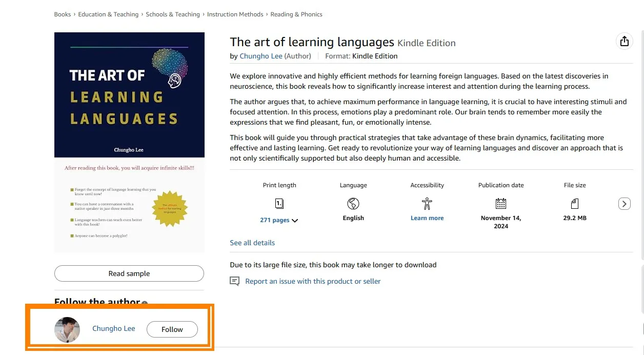The height and width of the screenshot is (355, 644).
Task: Open the book cover image
Action: click(x=129, y=143)
